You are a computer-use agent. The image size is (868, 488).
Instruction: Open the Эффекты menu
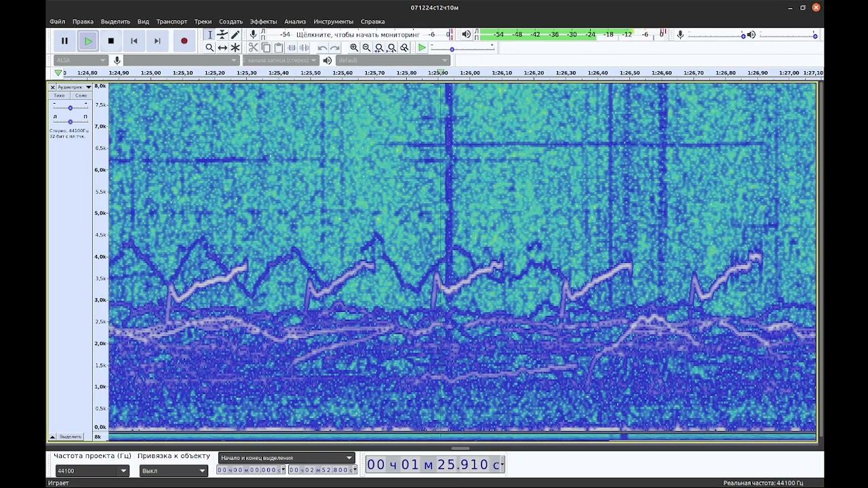click(x=263, y=22)
